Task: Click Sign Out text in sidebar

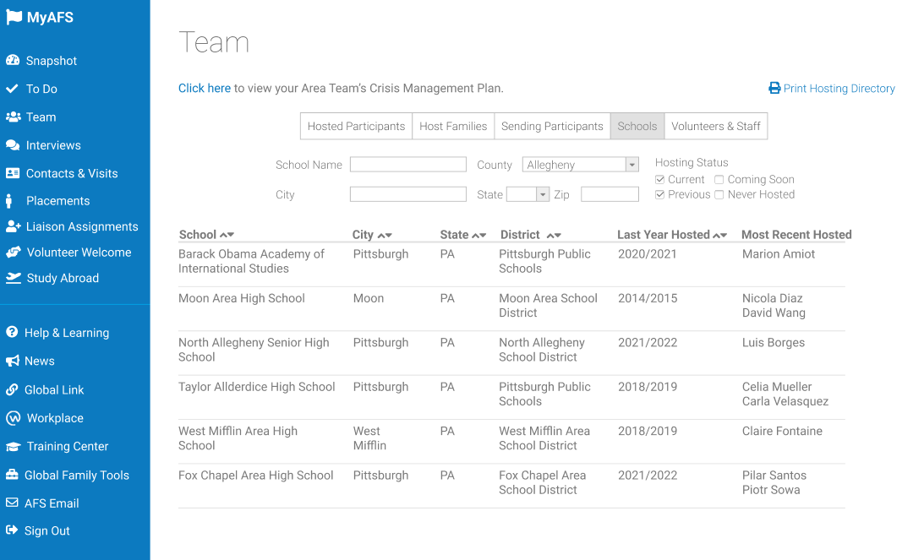Action: tap(47, 530)
